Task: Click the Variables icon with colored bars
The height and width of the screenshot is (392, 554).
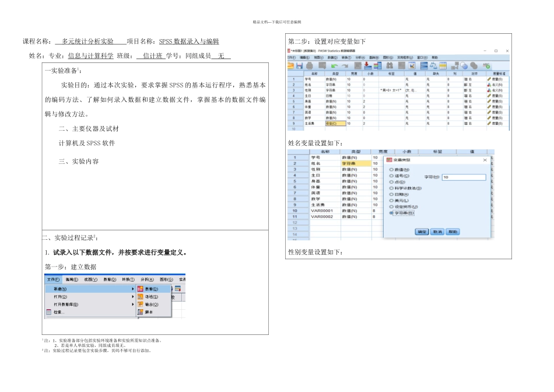Action: pyautogui.click(x=377, y=66)
